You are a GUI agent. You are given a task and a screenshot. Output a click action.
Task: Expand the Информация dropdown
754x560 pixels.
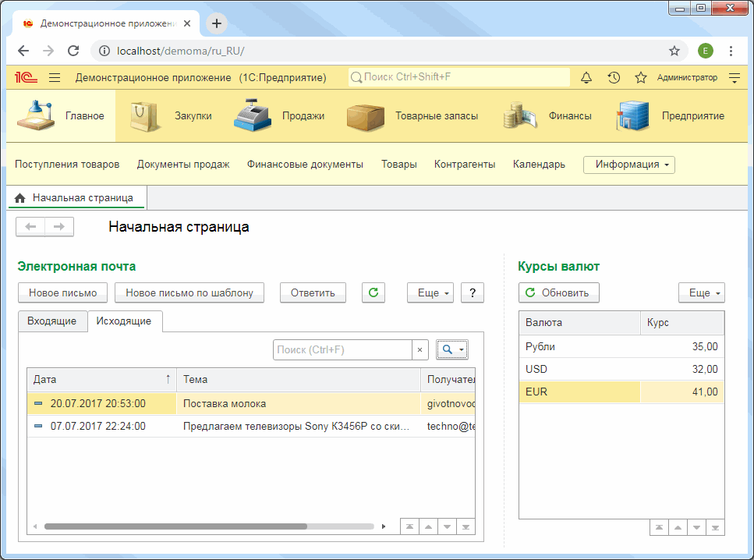tap(629, 165)
